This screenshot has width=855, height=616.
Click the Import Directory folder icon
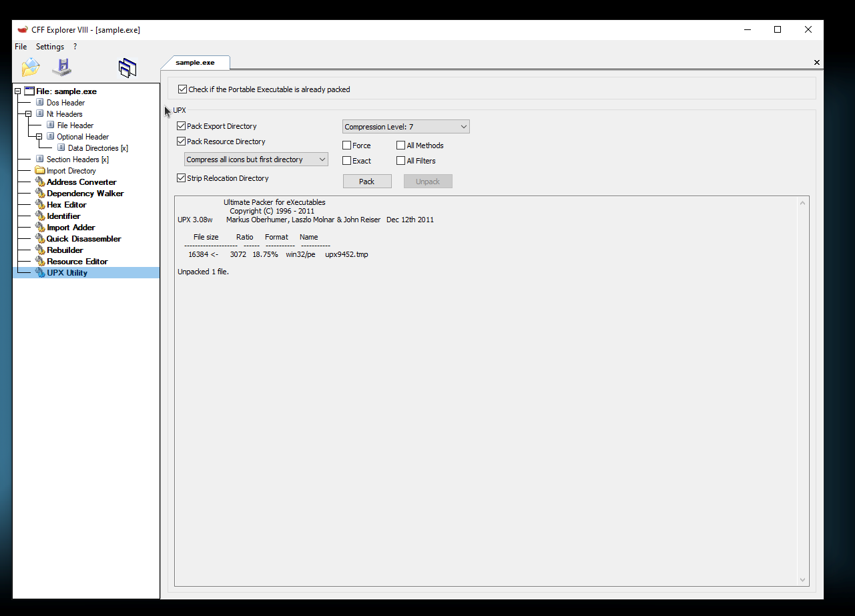pyautogui.click(x=40, y=171)
